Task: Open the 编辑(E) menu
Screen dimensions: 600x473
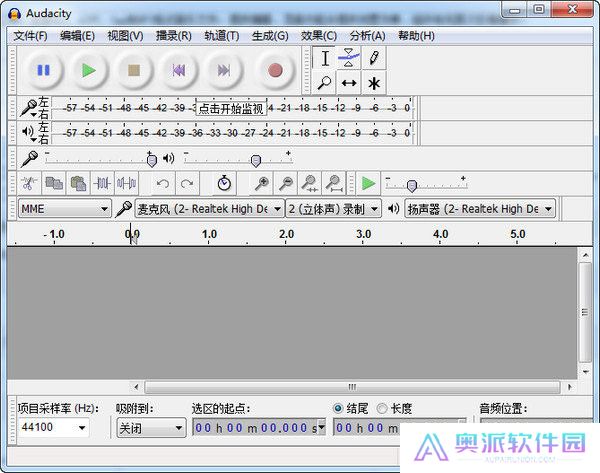Action: [x=77, y=36]
